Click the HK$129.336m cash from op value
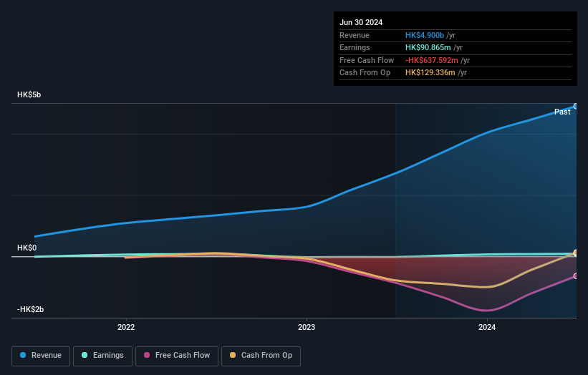Image resolution: width=588 pixels, height=375 pixels. (430, 73)
